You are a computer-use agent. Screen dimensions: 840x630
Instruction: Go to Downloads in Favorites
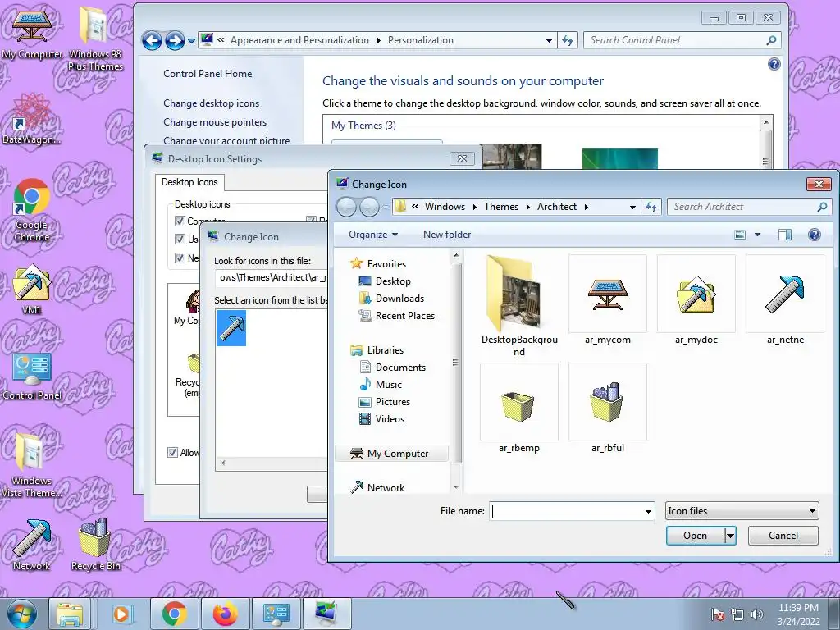click(399, 299)
